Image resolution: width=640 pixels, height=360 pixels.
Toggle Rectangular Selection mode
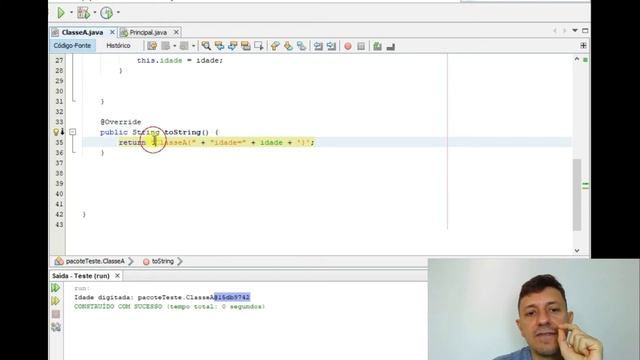[259, 46]
